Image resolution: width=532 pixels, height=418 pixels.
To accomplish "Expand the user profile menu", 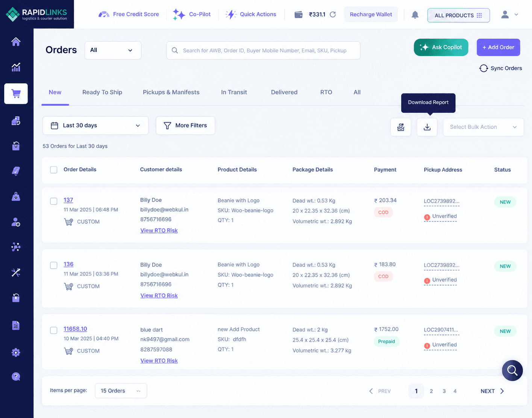I will pos(510,15).
